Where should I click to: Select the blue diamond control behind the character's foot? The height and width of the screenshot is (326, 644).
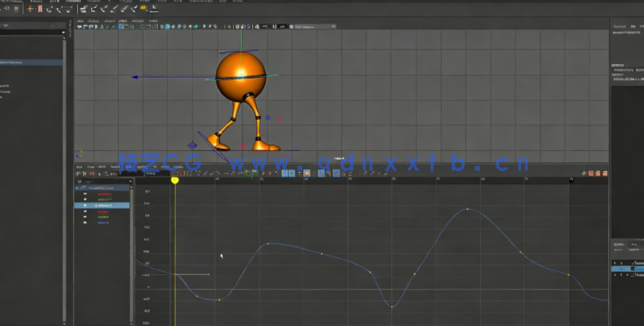point(192,145)
